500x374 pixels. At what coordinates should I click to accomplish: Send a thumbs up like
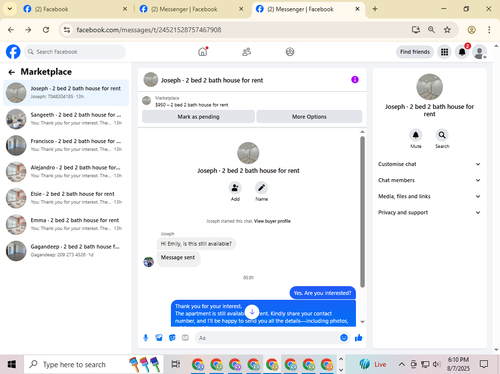pos(359,338)
